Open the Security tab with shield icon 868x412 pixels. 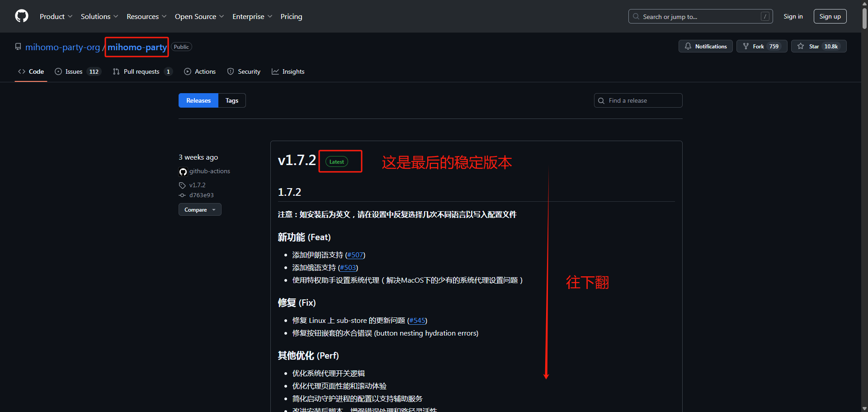click(x=244, y=72)
